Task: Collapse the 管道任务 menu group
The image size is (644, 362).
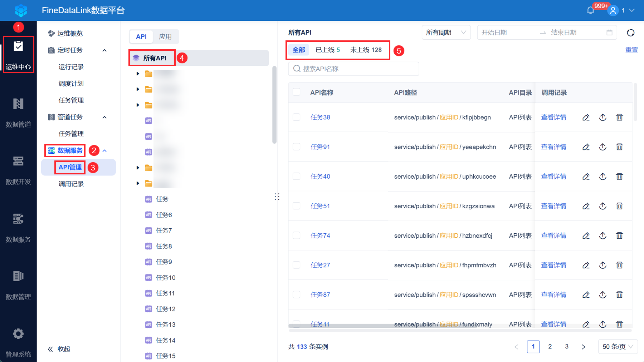Action: (104, 117)
